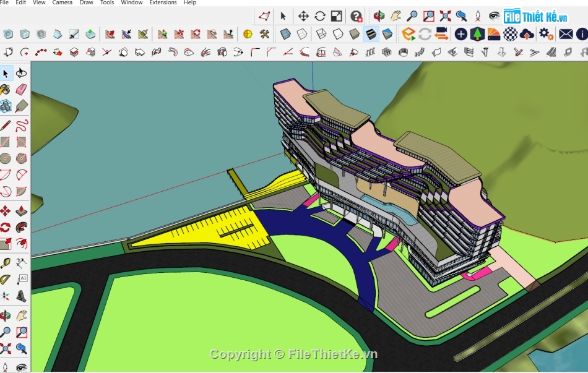Open the Edit menu
The width and height of the screenshot is (588, 373).
point(20,2)
